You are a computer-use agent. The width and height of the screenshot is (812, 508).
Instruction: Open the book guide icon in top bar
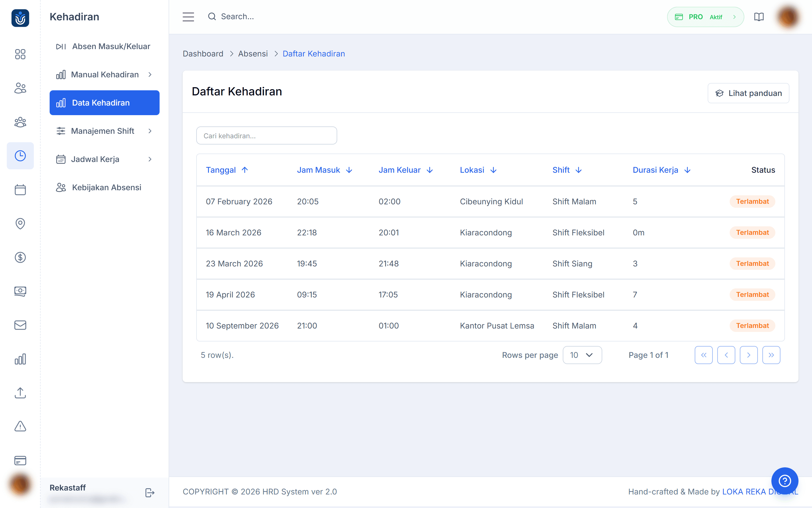click(x=759, y=17)
